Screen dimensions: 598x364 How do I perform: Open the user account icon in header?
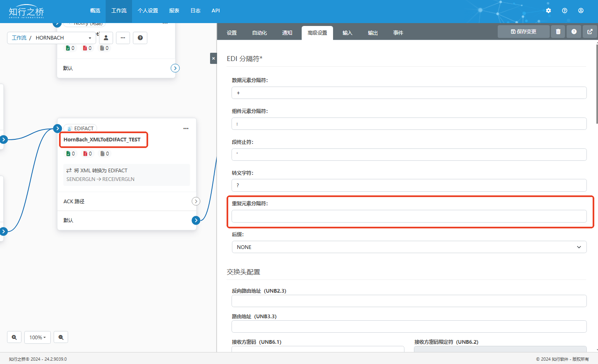(581, 11)
